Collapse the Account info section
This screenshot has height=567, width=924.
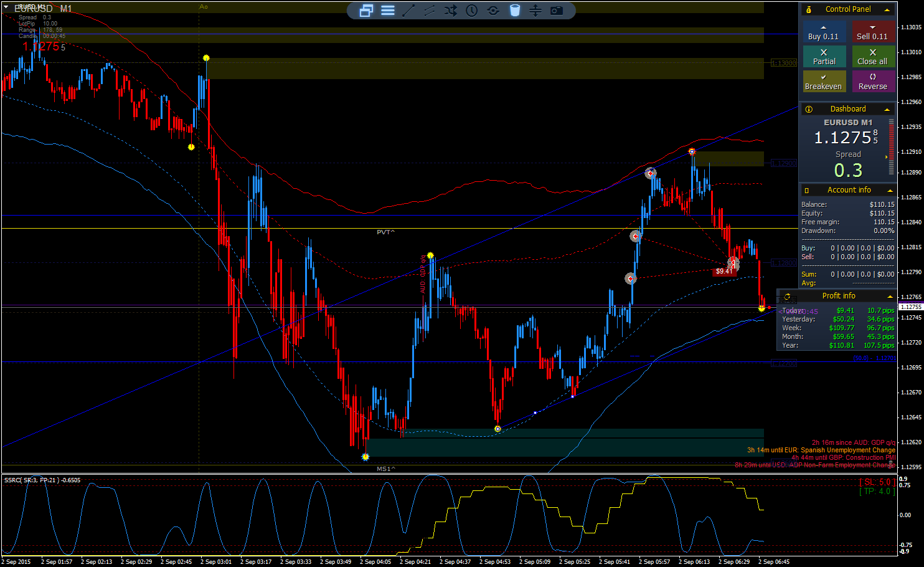click(890, 190)
